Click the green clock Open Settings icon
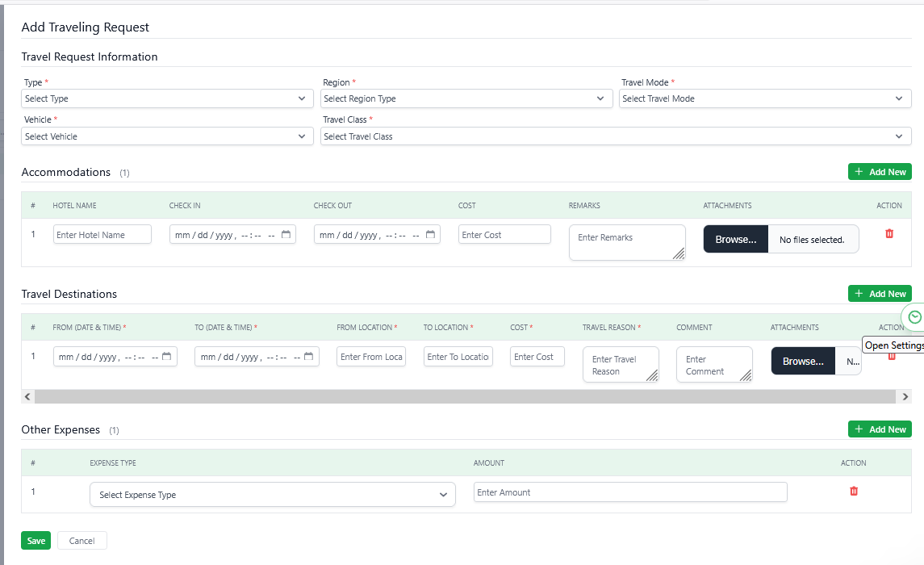Image resolution: width=924 pixels, height=565 pixels. 914,317
